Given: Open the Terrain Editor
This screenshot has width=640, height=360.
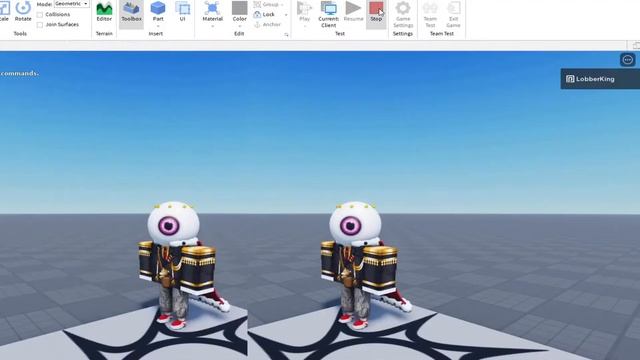Looking at the screenshot, I should (x=104, y=12).
